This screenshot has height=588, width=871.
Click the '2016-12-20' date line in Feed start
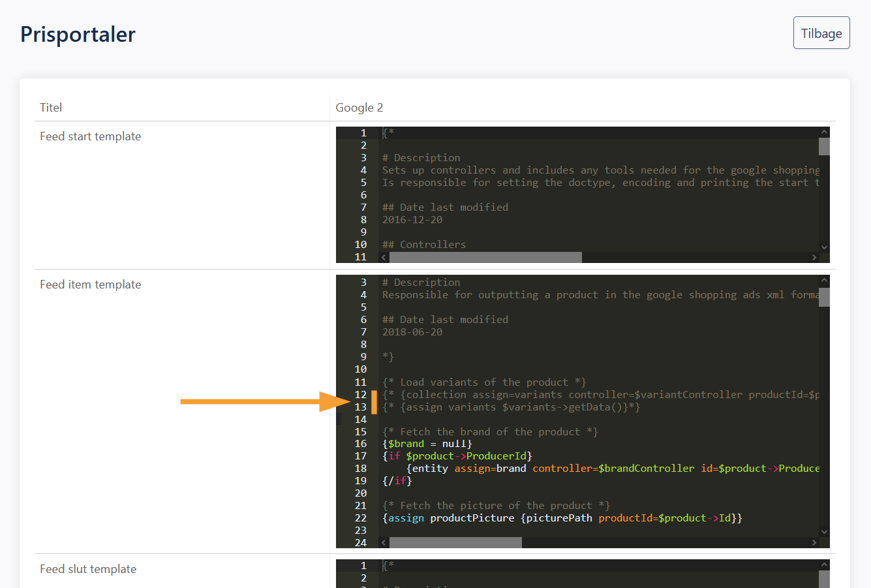point(412,220)
